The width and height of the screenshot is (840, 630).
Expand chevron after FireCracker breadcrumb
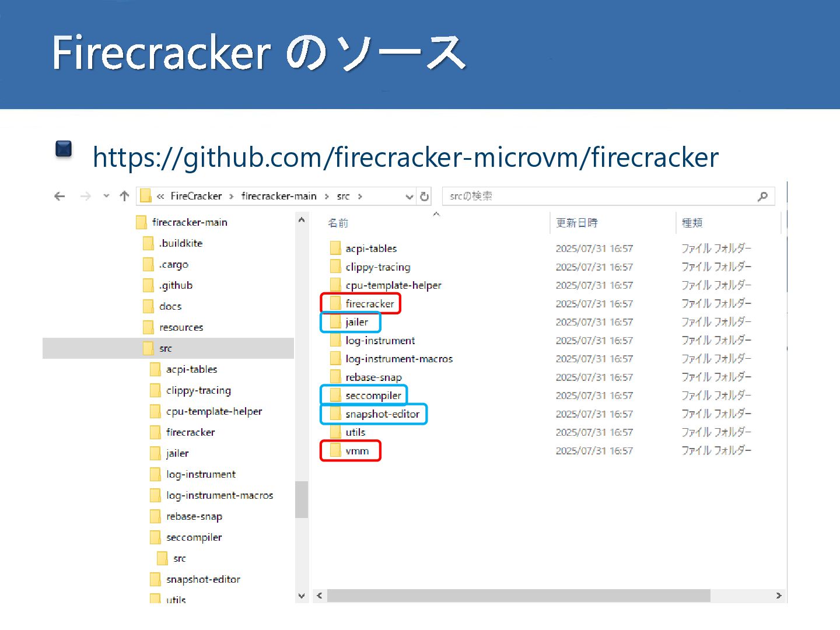point(231,197)
